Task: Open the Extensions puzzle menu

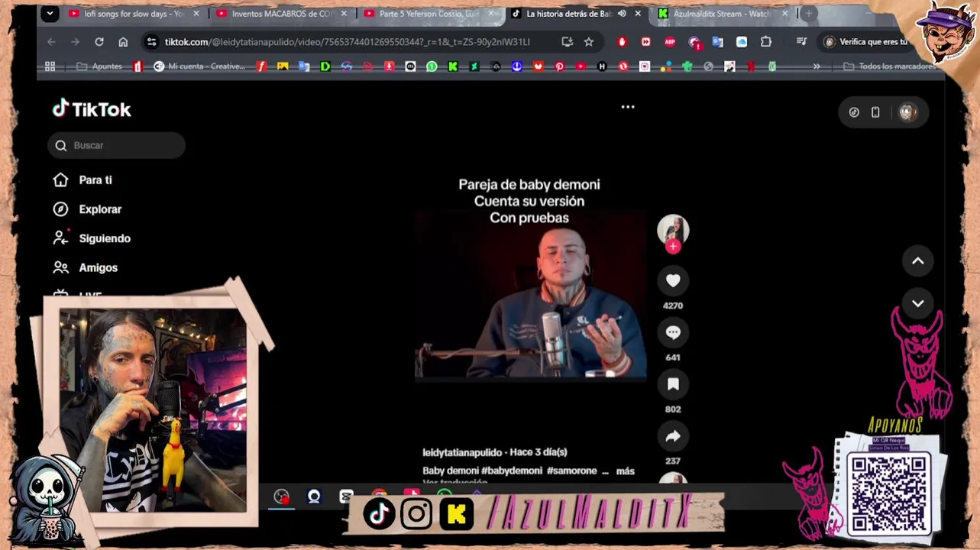Action: click(x=766, y=42)
